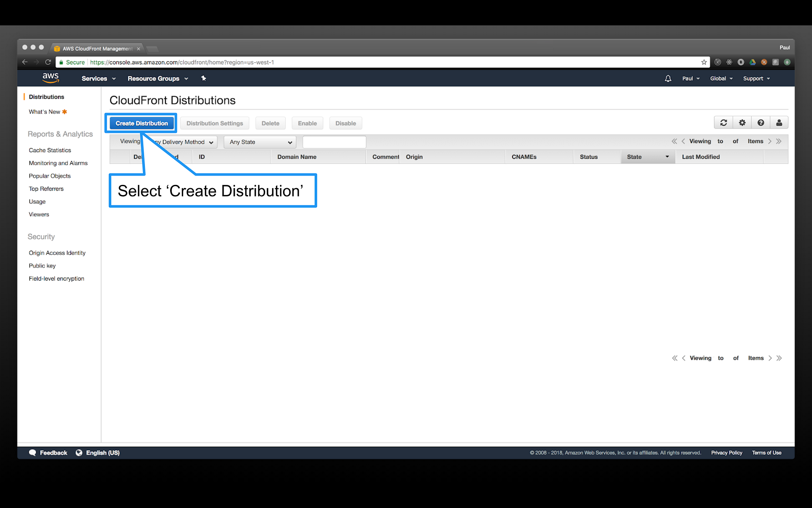Click the filter text input field

click(x=334, y=142)
